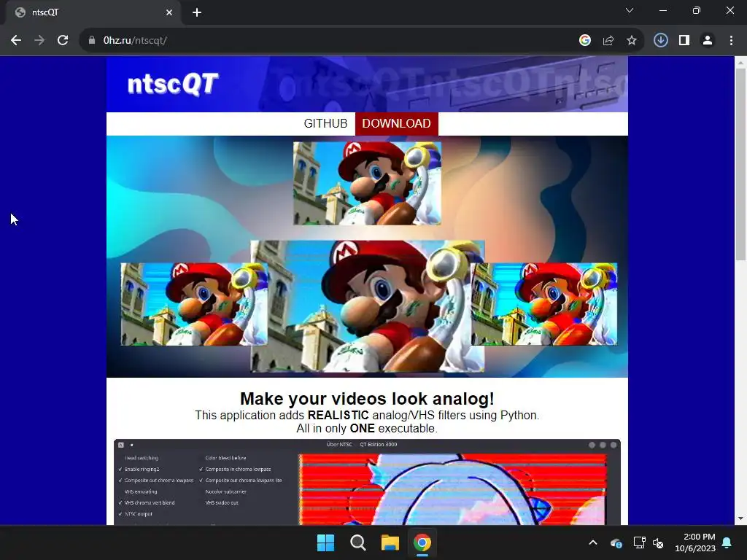Show the Chrome side panel

(x=684, y=41)
